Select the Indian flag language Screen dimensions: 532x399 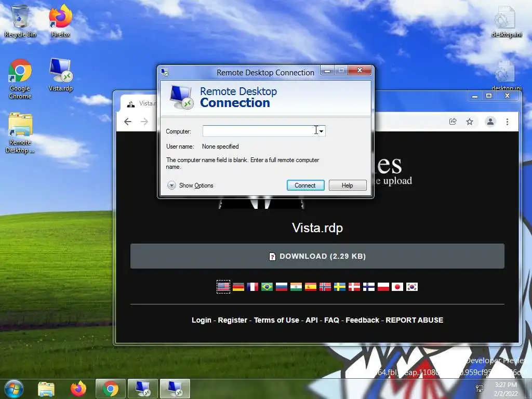tap(296, 287)
